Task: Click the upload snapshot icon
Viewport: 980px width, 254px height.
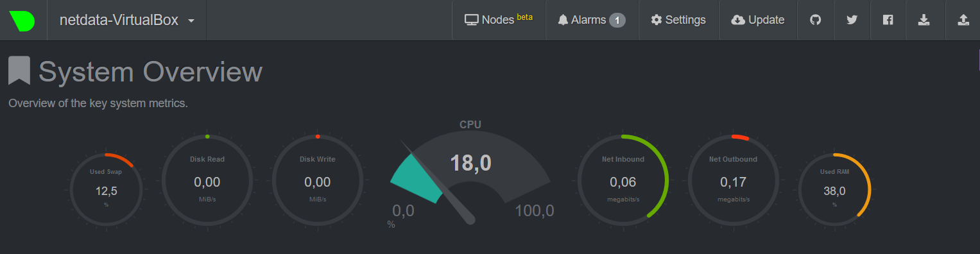Action: 963,20
